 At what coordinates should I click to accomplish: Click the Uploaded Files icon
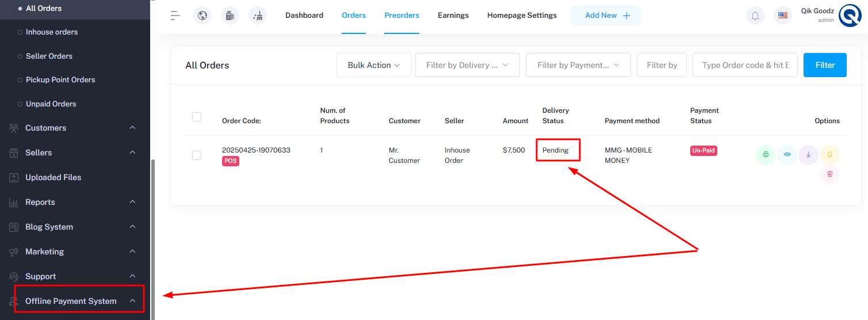click(14, 177)
